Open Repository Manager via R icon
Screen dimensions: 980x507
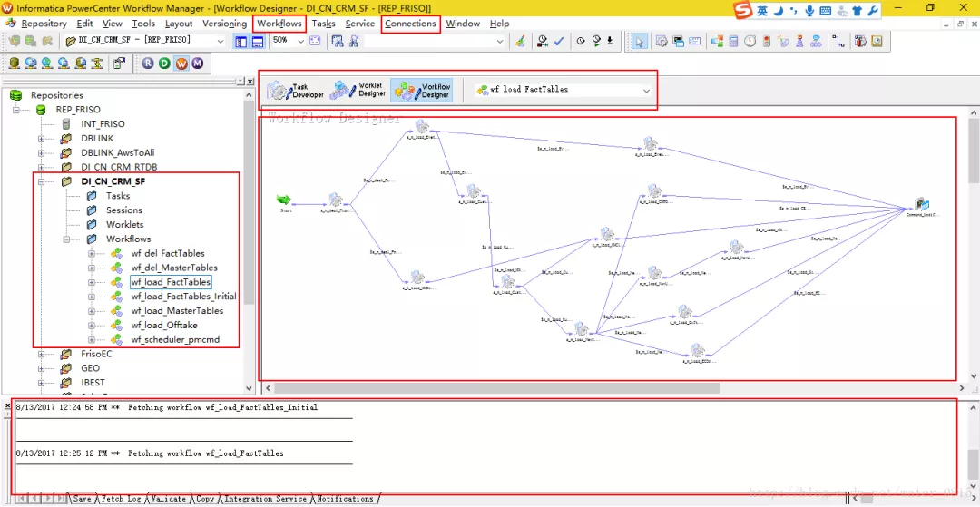coord(148,63)
